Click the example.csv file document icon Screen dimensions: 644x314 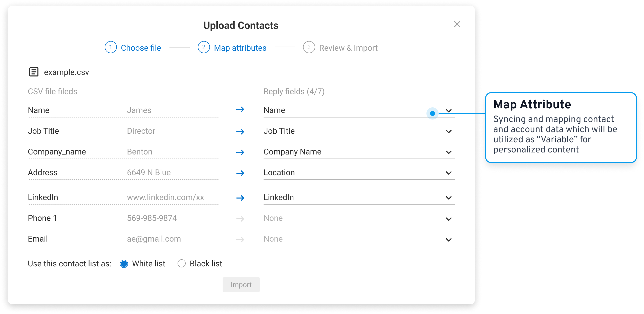pos(34,72)
